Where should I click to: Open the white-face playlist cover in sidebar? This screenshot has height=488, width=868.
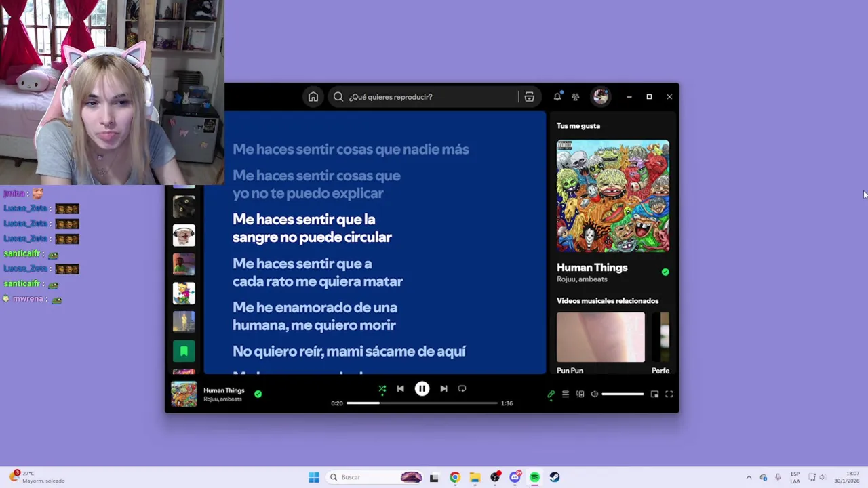184,236
